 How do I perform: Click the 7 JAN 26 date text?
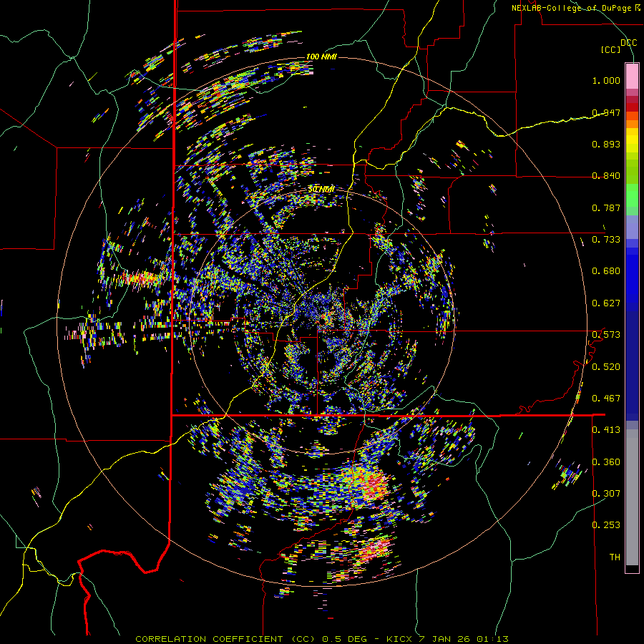coord(444,639)
